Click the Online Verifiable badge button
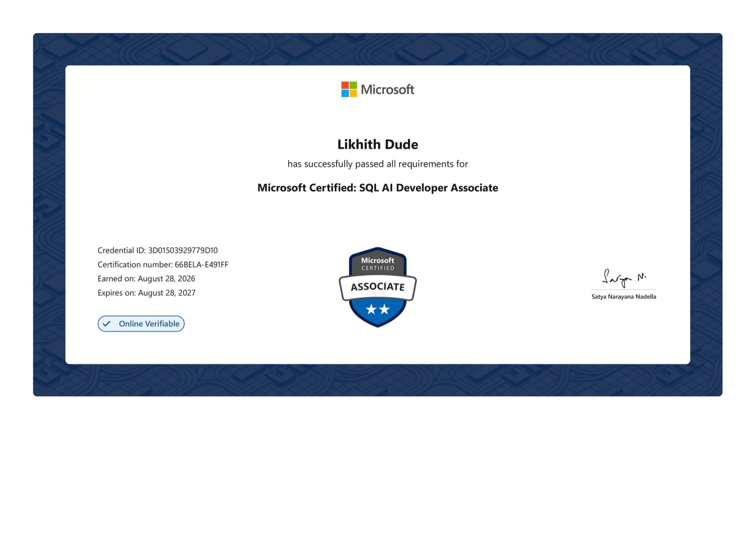Viewport: 756px width, 534px height. [141, 324]
